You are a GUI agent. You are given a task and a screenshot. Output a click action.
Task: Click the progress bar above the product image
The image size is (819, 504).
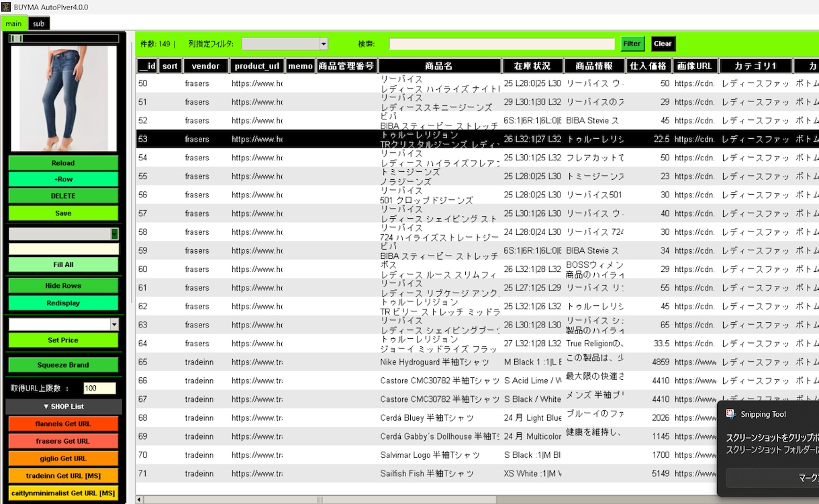point(64,38)
